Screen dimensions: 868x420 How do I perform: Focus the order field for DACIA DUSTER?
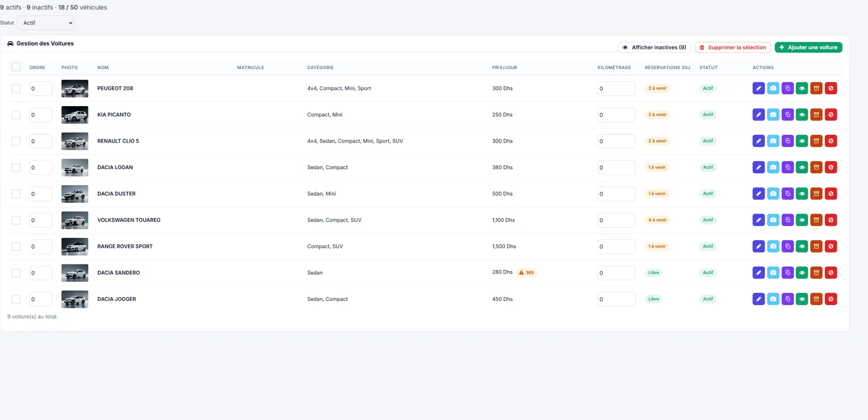coord(41,194)
